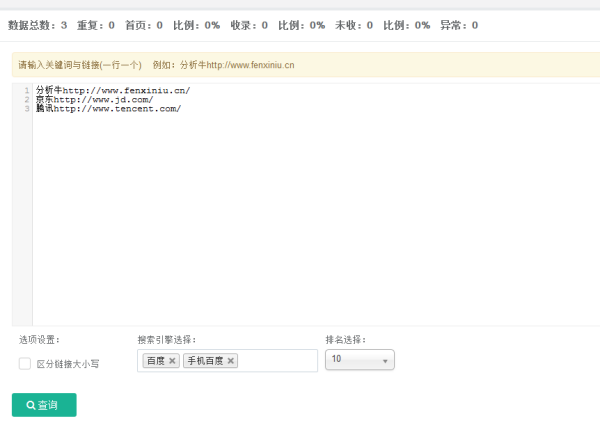Image resolution: width=600 pixels, height=430 pixels.
Task: Click the 手机百度 tag label
Action: pos(205,360)
